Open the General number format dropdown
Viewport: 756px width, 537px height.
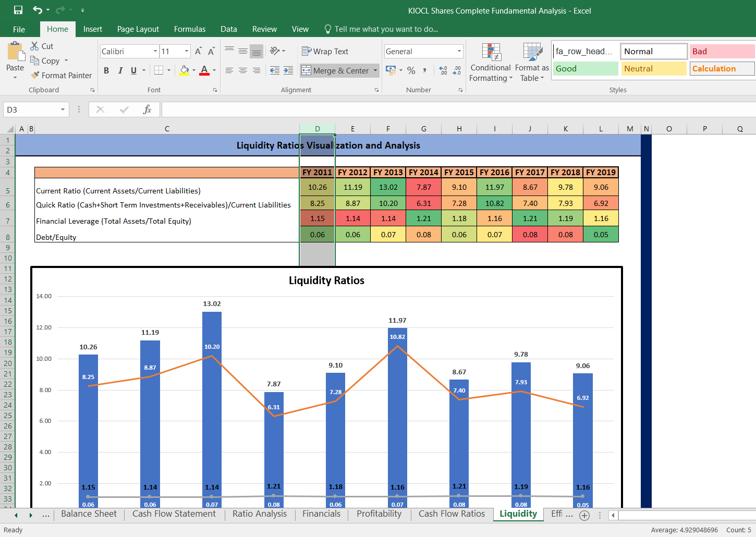459,51
